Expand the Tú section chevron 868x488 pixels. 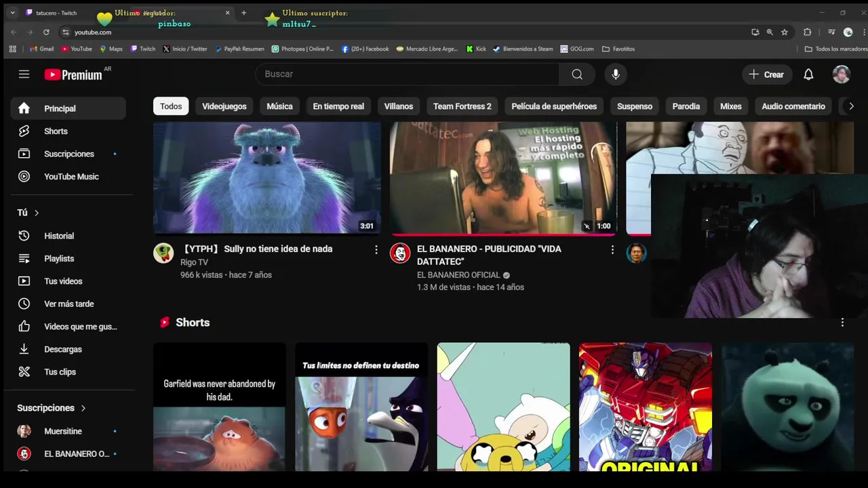click(37, 213)
